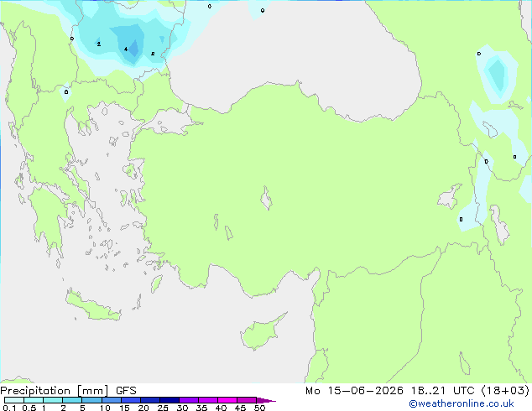This screenshot has height=411, width=532.
Task: Click the 1–2 mm legend color swatch
Action: (x=53, y=400)
